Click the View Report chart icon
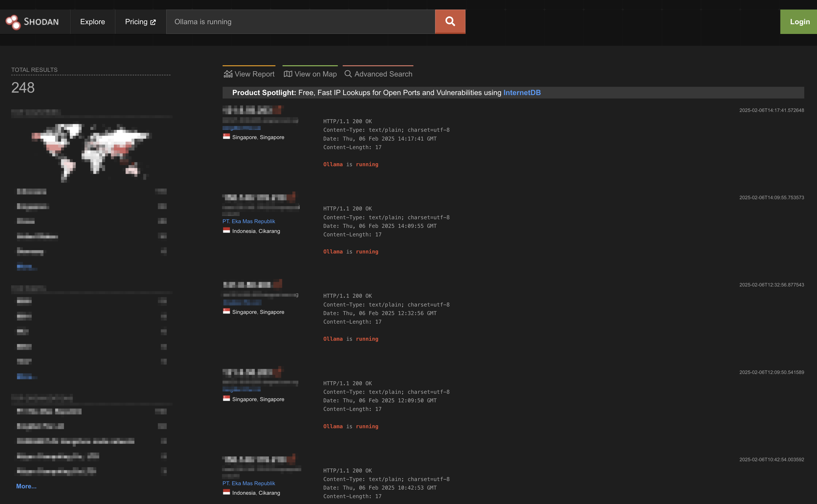817x504 pixels. (x=228, y=74)
